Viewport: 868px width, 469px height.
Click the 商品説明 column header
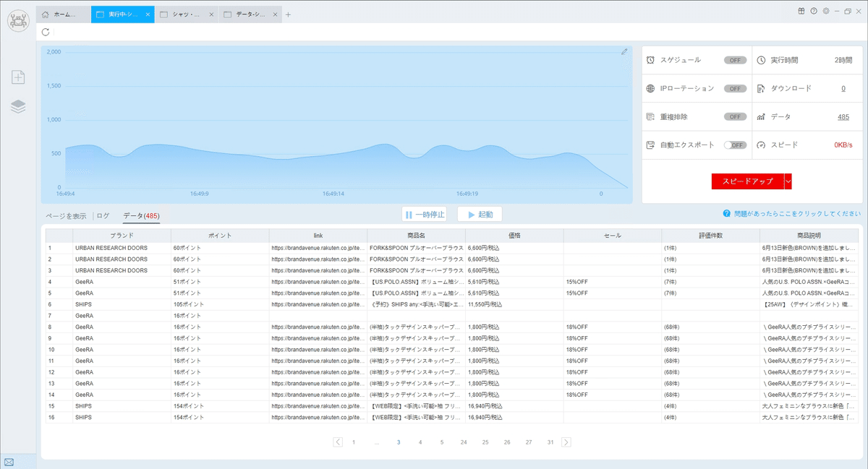point(809,236)
